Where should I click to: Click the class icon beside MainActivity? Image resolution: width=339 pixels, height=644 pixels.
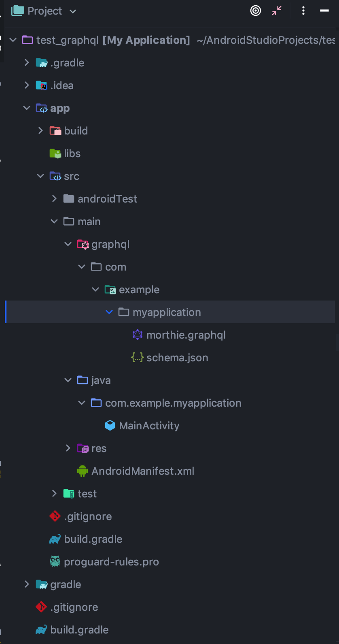pyautogui.click(x=110, y=425)
